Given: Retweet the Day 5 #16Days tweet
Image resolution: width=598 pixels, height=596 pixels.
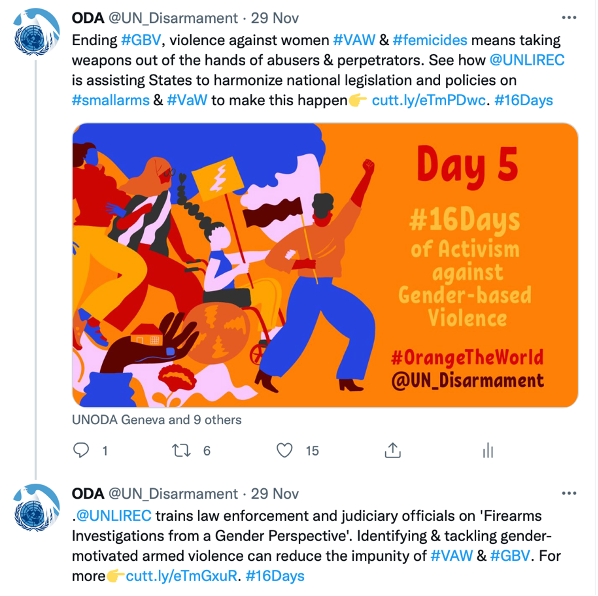Looking at the screenshot, I should tap(181, 450).
